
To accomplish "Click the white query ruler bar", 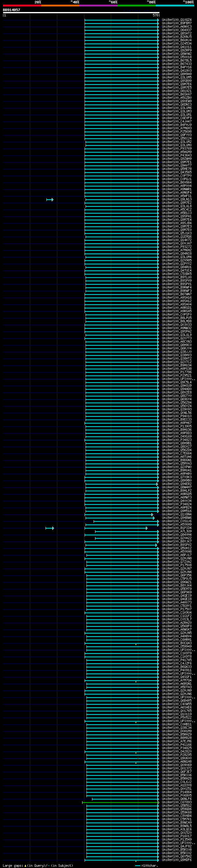I will tap(81, 12).
